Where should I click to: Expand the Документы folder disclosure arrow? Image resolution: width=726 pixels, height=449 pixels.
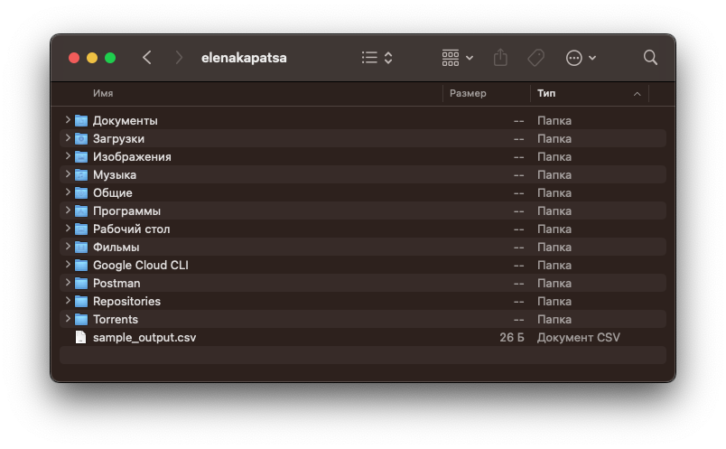point(68,120)
